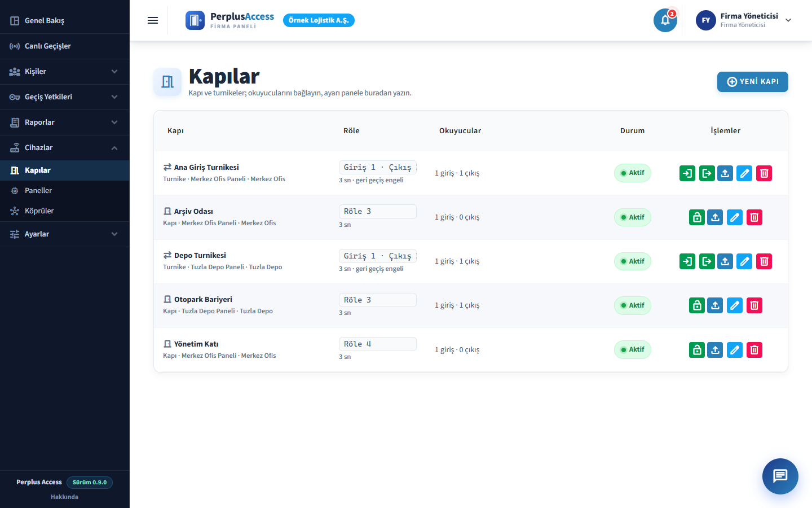
Task: Click the Aktif status of Arşiv Odası
Action: [x=633, y=217]
